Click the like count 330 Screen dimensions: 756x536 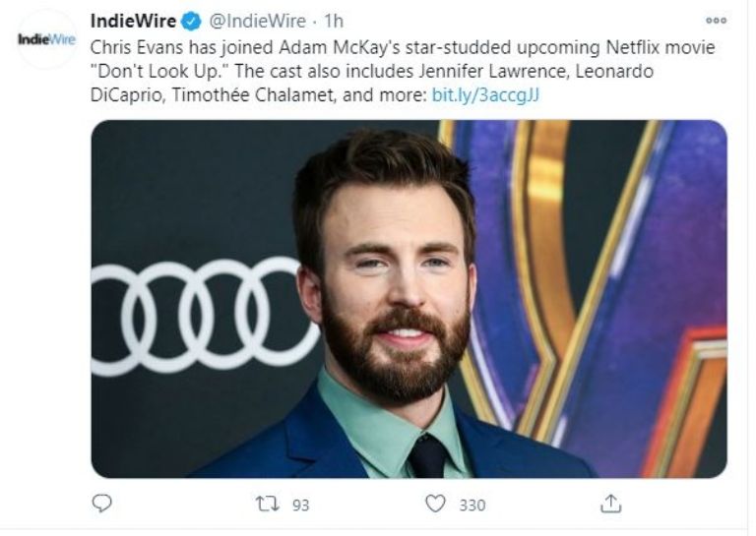pyautogui.click(x=472, y=505)
